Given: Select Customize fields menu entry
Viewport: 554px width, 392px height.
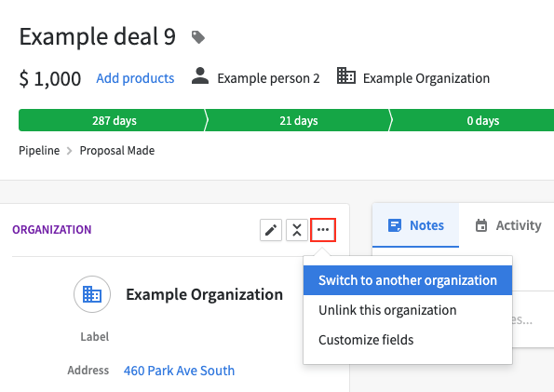Looking at the screenshot, I should [408, 340].
